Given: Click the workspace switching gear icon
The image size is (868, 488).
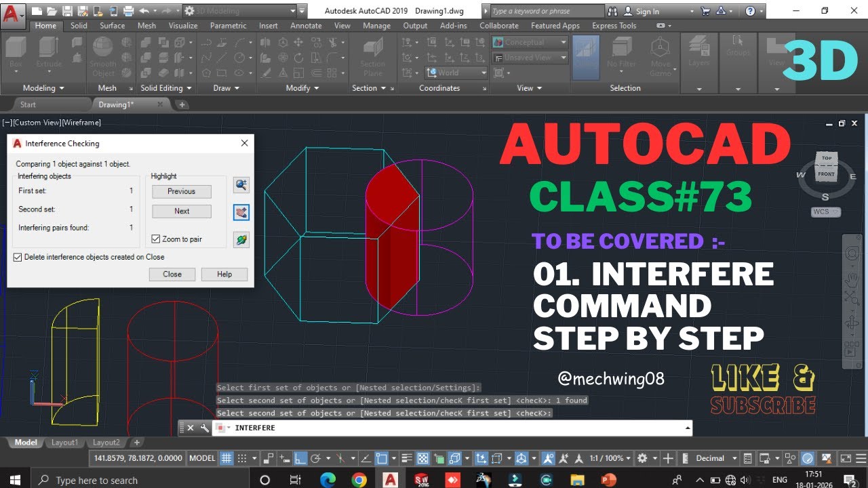Looking at the screenshot, I should click(x=643, y=458).
